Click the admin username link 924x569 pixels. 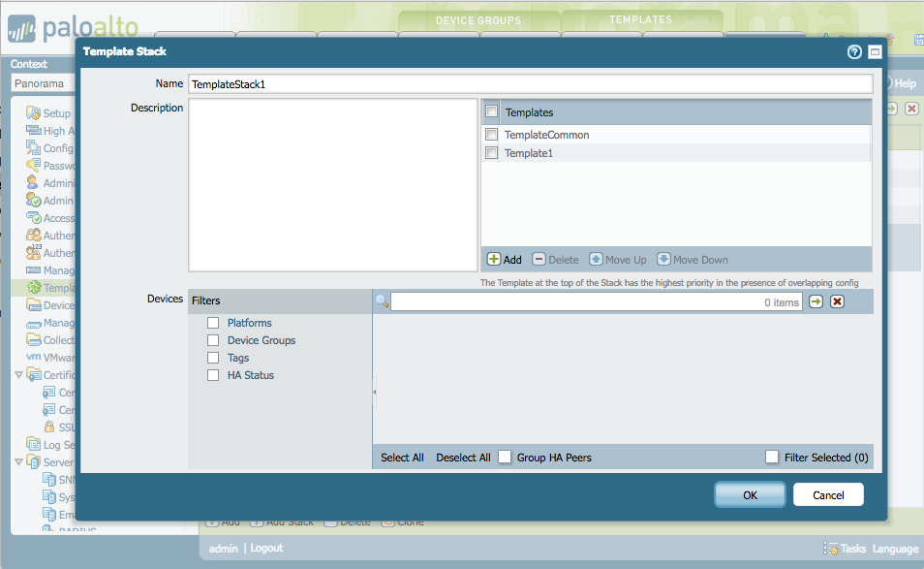click(224, 549)
